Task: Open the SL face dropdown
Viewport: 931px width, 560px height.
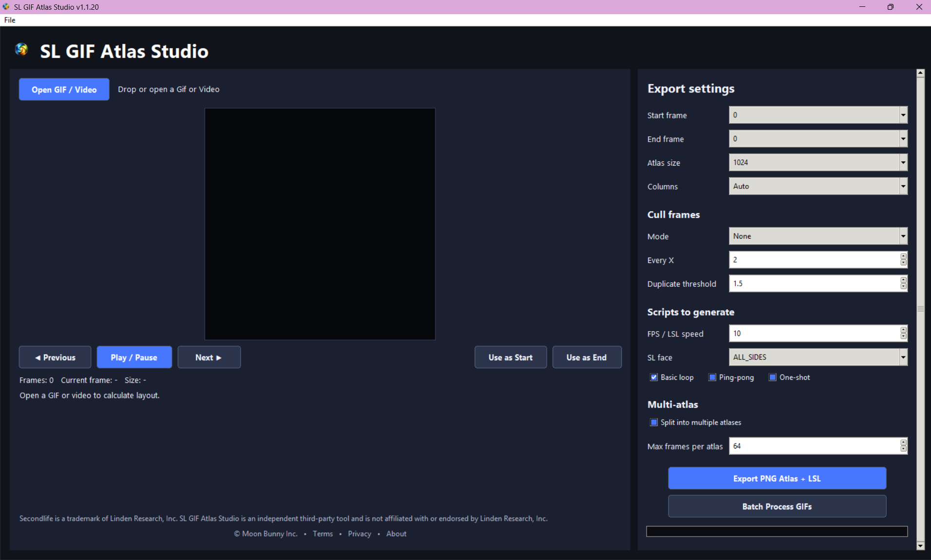Action: [x=903, y=357]
